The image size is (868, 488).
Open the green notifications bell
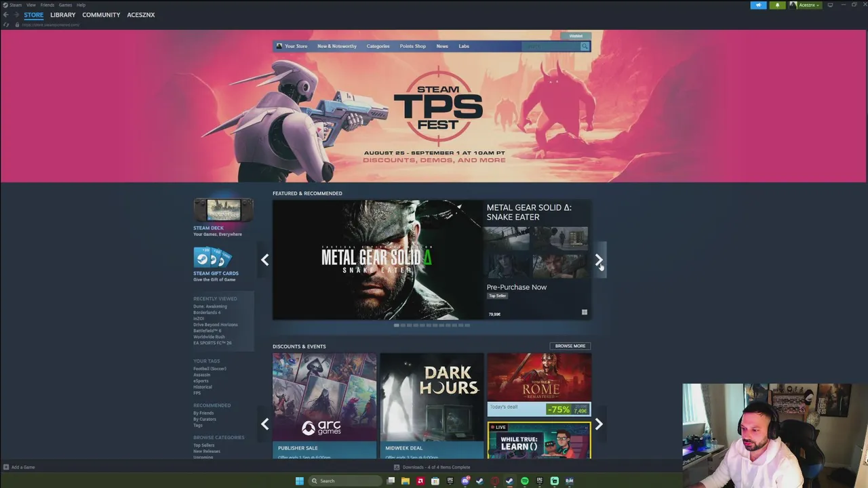(777, 5)
